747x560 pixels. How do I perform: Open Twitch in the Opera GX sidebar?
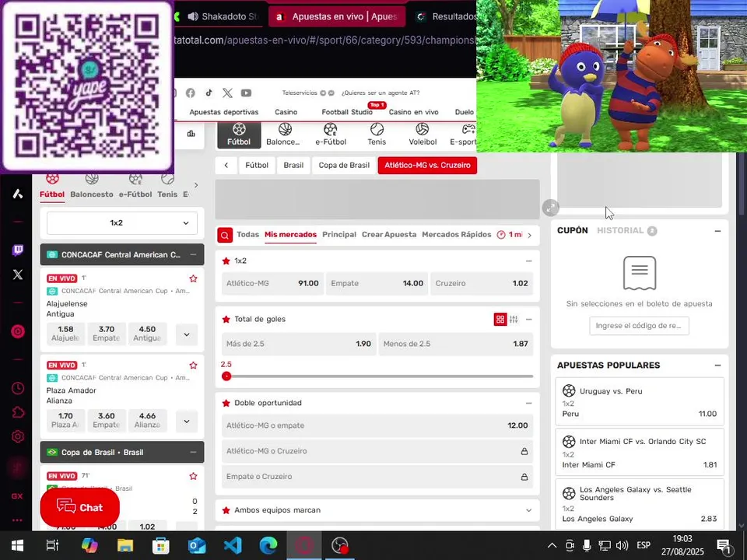(18, 250)
